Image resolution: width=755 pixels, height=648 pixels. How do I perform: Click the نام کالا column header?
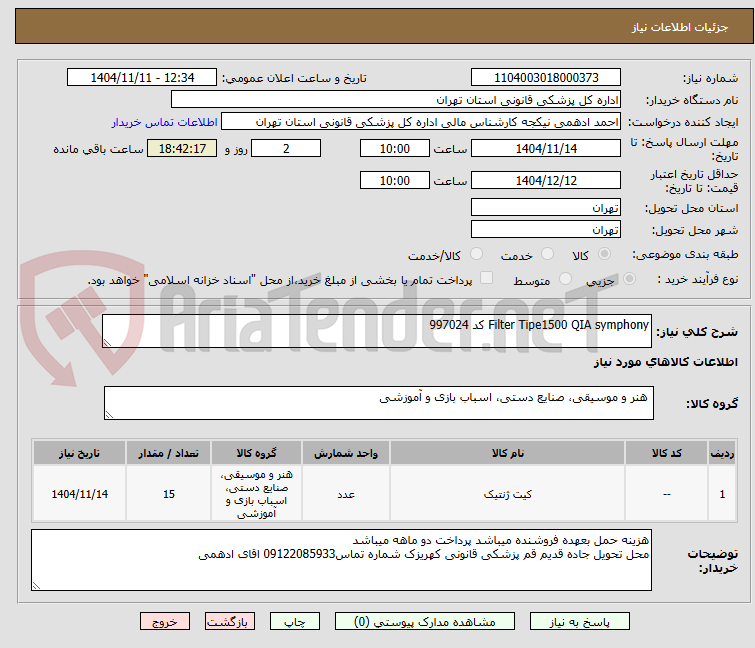point(508,453)
